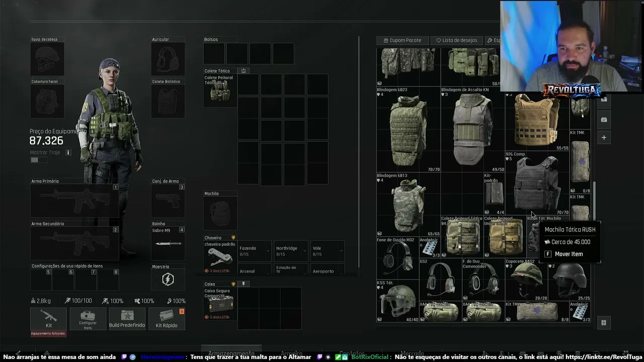The image size is (644, 362).
Task: Select the chaveiro padrão keychain item
Action: tap(220, 258)
